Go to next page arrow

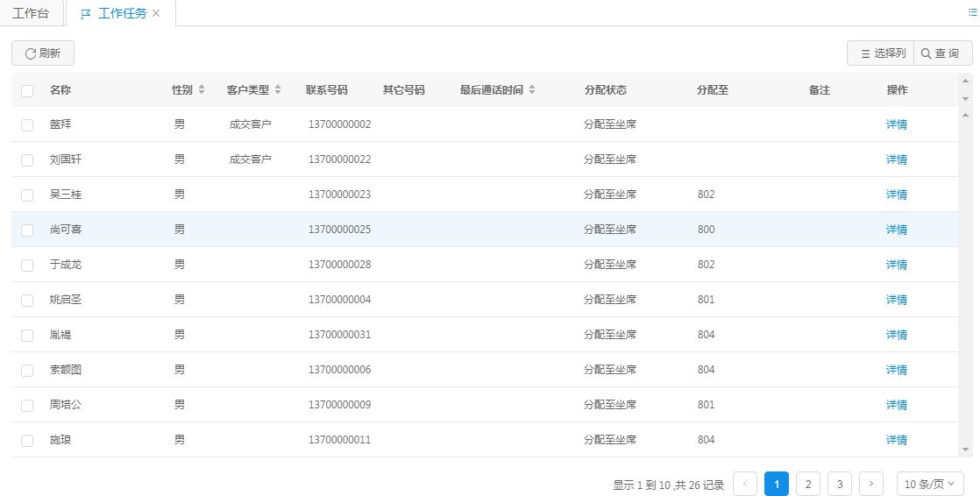coord(871,484)
